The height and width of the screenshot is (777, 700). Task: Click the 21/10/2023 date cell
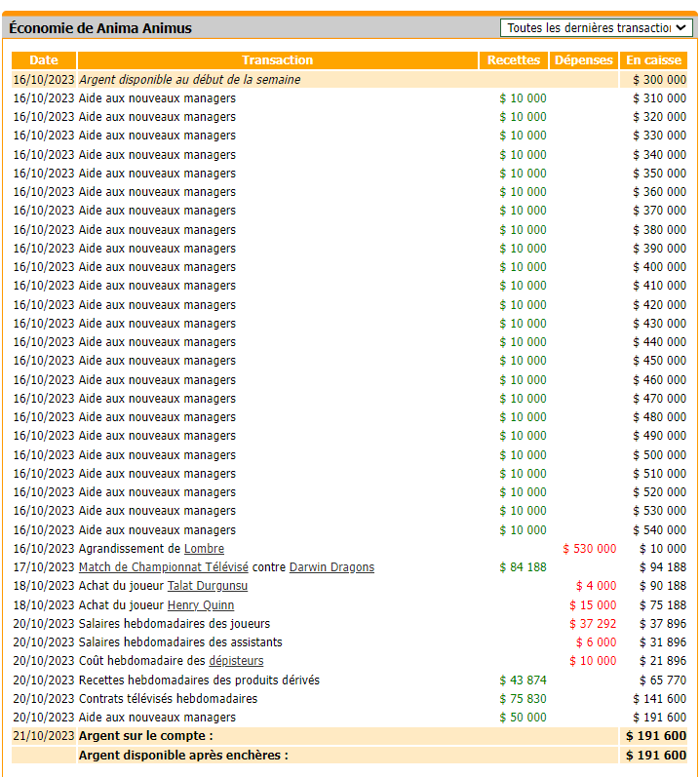pos(44,736)
